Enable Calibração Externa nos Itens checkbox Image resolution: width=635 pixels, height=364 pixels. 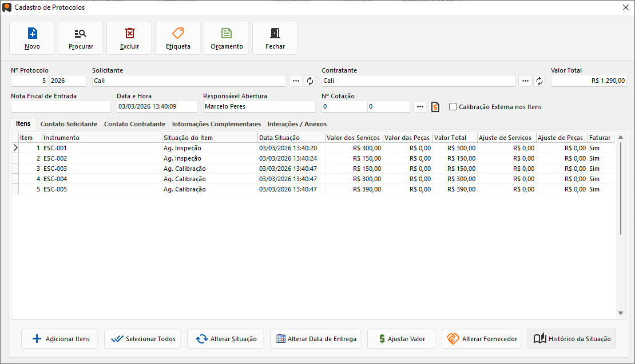click(x=453, y=107)
